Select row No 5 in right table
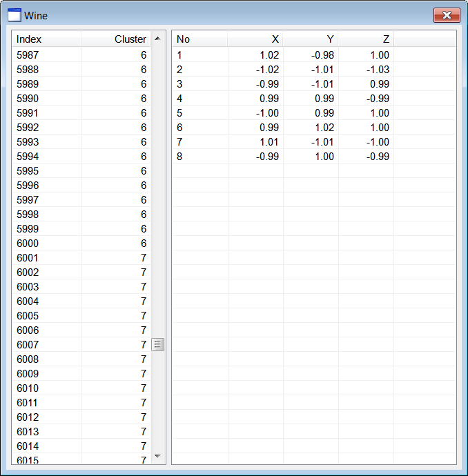 coord(314,113)
